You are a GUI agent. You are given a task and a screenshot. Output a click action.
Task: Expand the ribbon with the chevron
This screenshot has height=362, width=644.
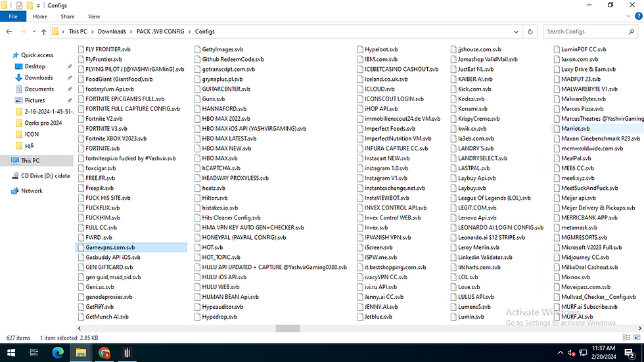[x=628, y=16]
